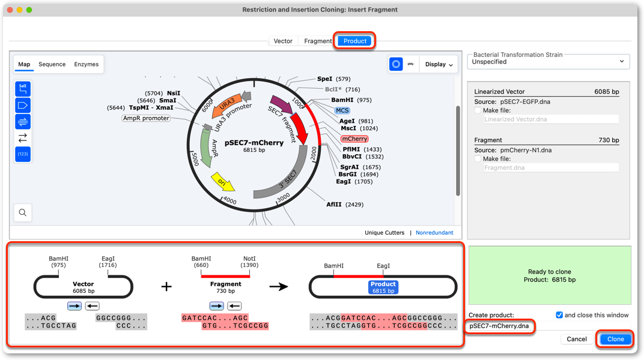The width and height of the screenshot is (644, 360).
Task: Switch to the Fragment tab
Action: [x=317, y=41]
